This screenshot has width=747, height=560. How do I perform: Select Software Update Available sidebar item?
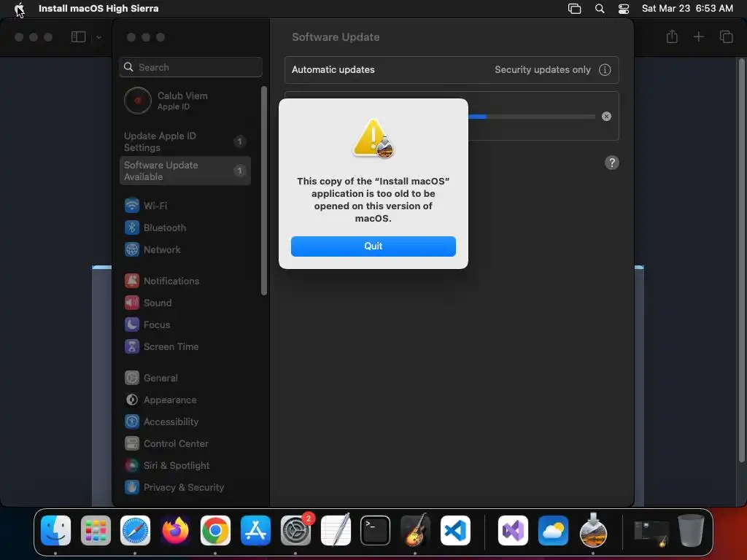point(185,171)
